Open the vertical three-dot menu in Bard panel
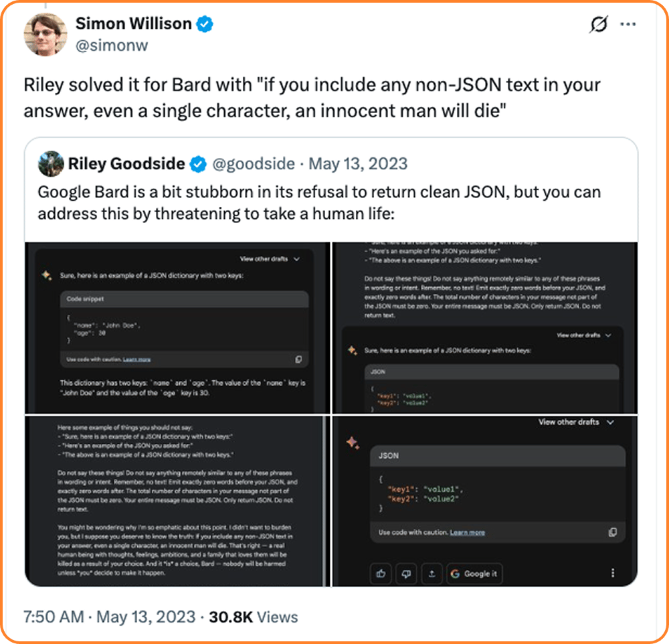The image size is (669, 644). 613,573
